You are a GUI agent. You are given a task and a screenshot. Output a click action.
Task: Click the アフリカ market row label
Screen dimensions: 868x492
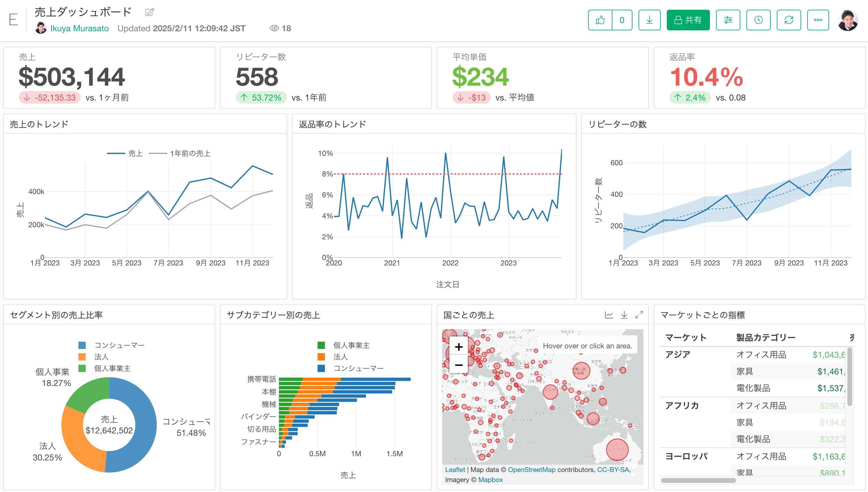point(682,405)
